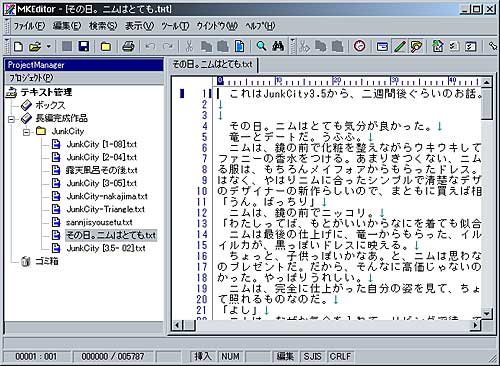The height and width of the screenshot is (366, 500).
Task: Click the first checklist settings icon
Action: click(454, 46)
